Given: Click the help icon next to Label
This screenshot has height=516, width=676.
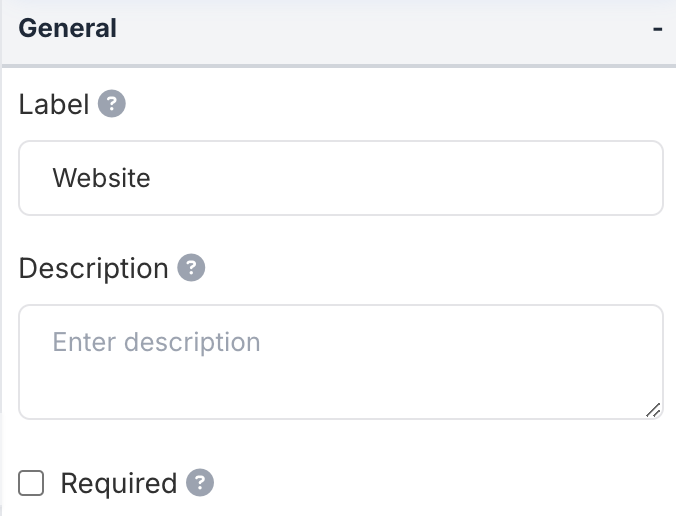Looking at the screenshot, I should 112,104.
